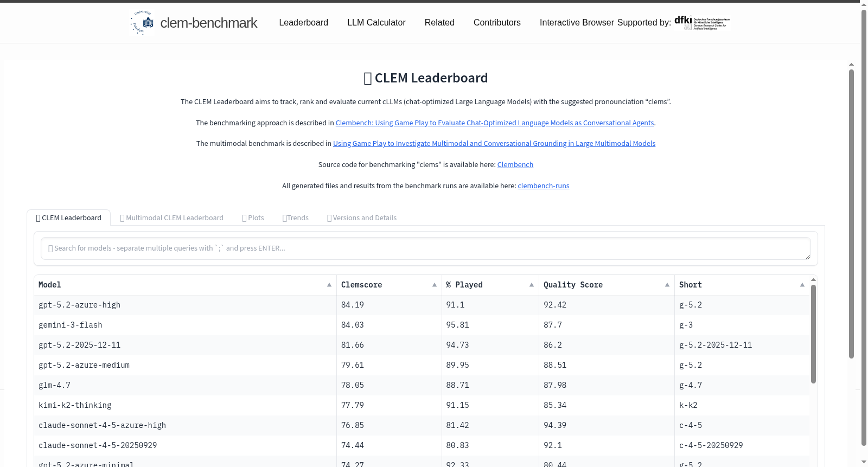
Task: Click the browser page scrollbar thumb
Action: tap(864, 228)
